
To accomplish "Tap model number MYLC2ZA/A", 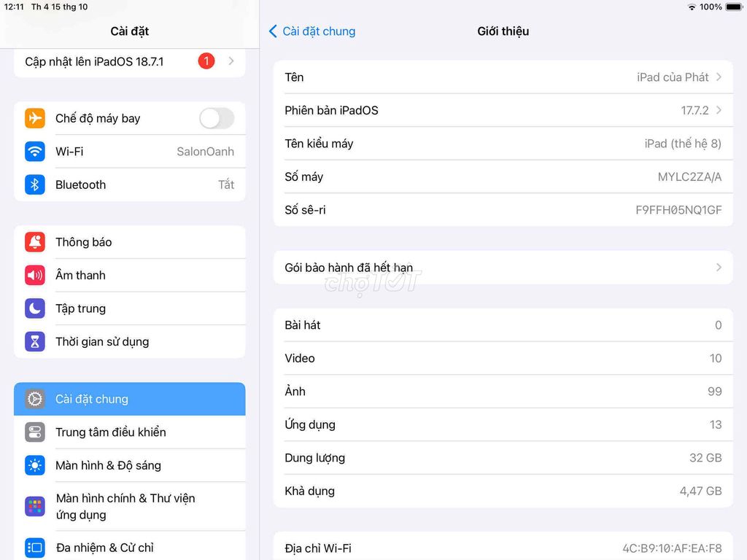I will 689,176.
